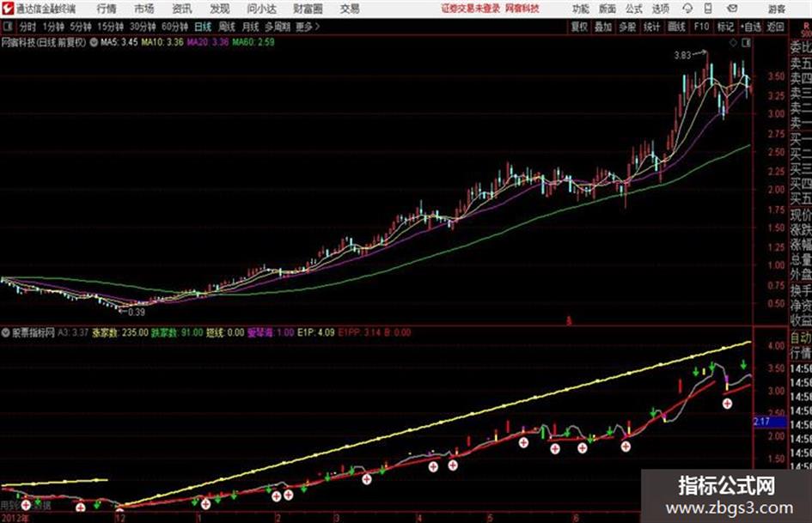Click the 2012年 date label on the time axis
Screen dimensions: 812x523
[x=15, y=518]
